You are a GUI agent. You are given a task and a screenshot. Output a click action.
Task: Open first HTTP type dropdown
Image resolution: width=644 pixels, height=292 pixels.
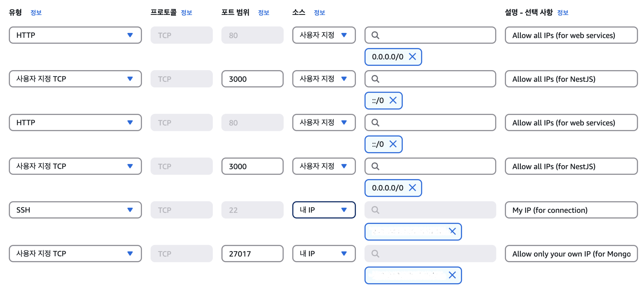coord(75,35)
